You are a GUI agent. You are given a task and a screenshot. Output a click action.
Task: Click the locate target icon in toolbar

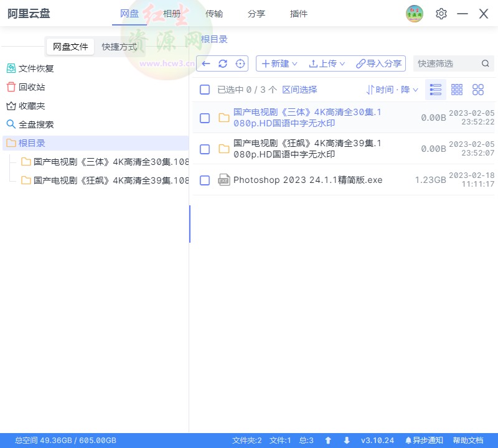tap(240, 63)
